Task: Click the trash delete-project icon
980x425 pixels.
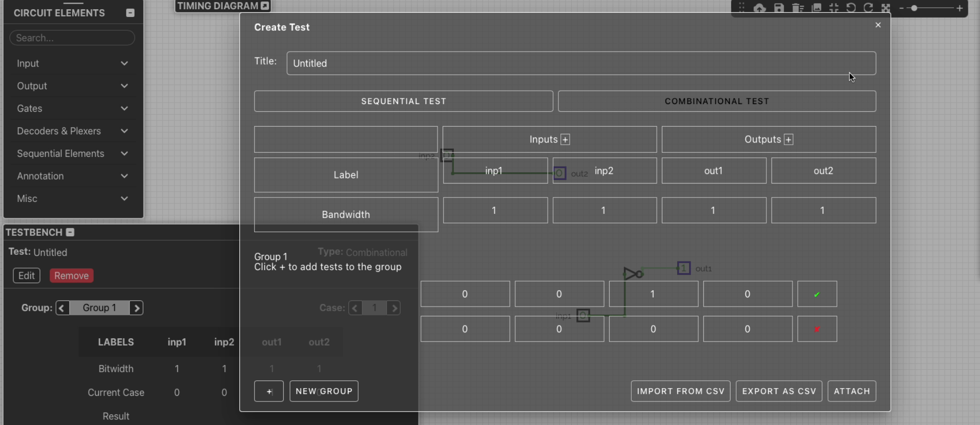Action: pos(797,8)
